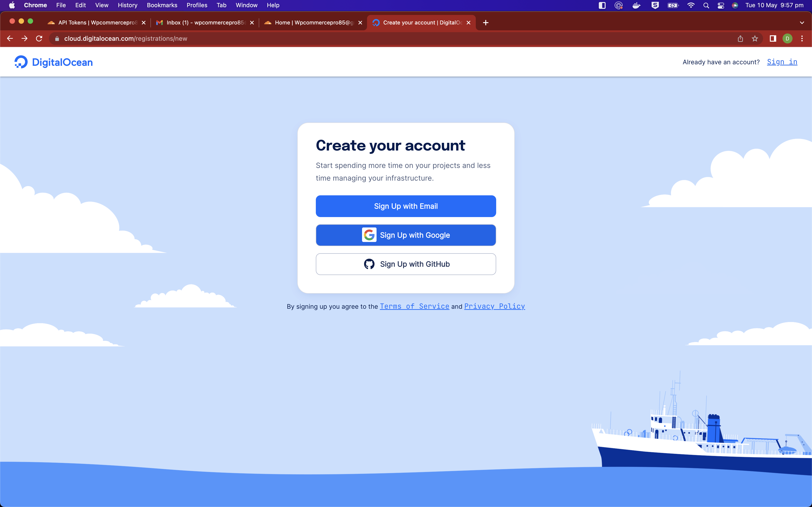812x507 pixels.
Task: Go back with the left arrow
Action: tap(10, 38)
